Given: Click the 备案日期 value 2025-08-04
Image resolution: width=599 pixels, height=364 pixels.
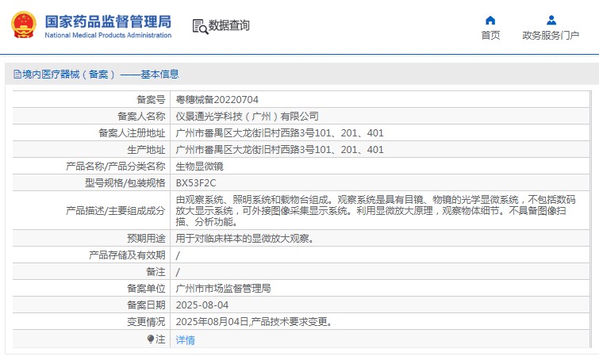Looking at the screenshot, I should point(202,305).
